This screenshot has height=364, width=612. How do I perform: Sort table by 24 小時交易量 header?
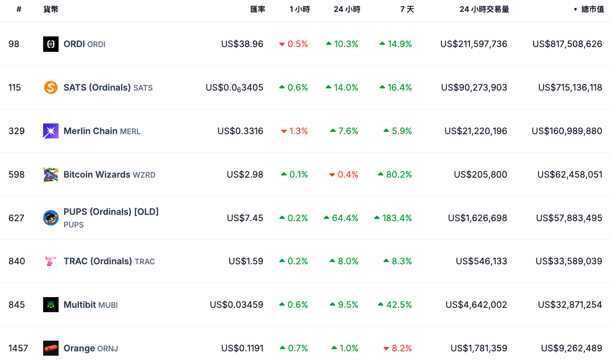(x=484, y=9)
